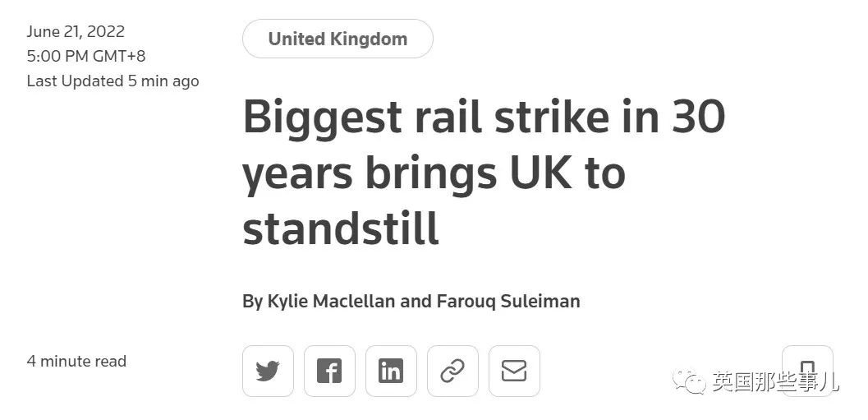
Task: Share article via email icon
Action: pyautogui.click(x=514, y=371)
